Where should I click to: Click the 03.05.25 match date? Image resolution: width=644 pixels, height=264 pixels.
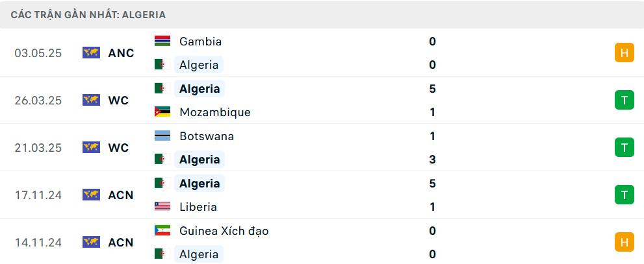(38, 53)
